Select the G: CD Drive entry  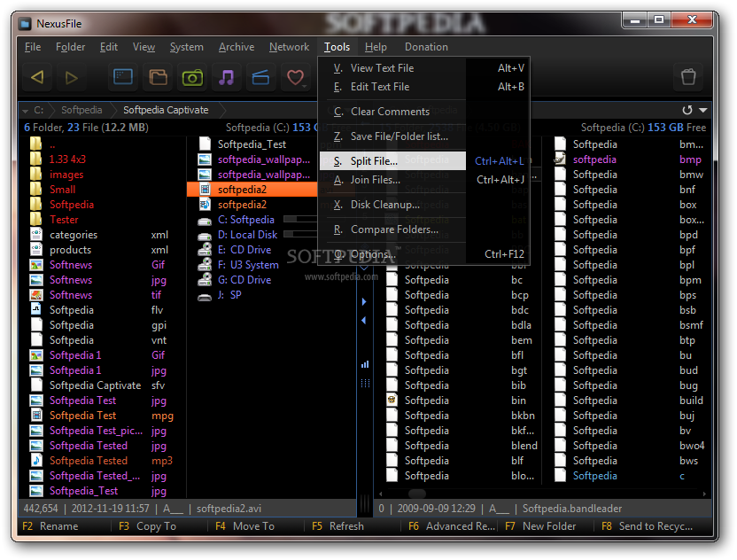244,280
